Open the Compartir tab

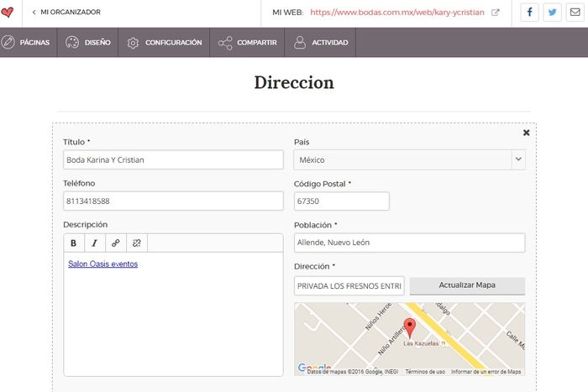click(247, 42)
